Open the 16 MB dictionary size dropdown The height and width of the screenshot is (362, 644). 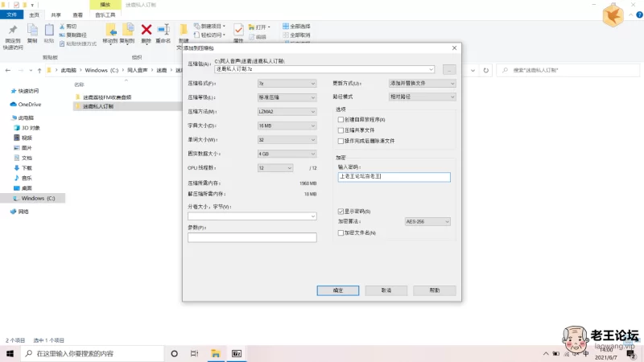click(x=287, y=125)
